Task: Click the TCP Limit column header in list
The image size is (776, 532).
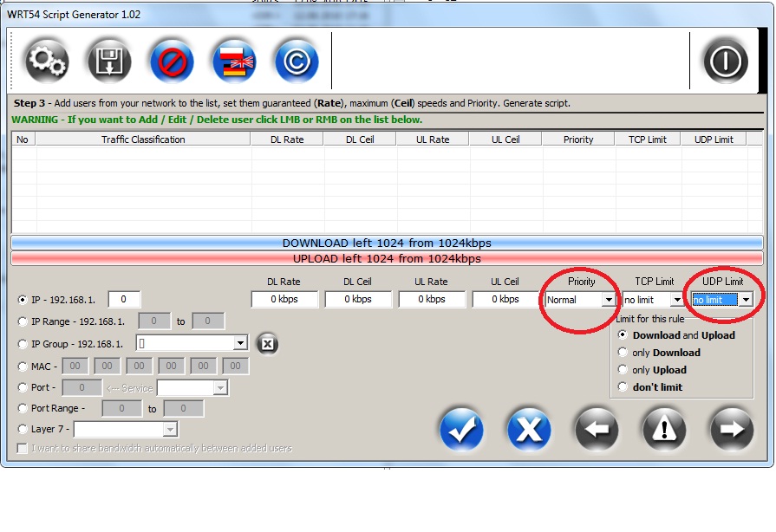Action: coord(648,139)
